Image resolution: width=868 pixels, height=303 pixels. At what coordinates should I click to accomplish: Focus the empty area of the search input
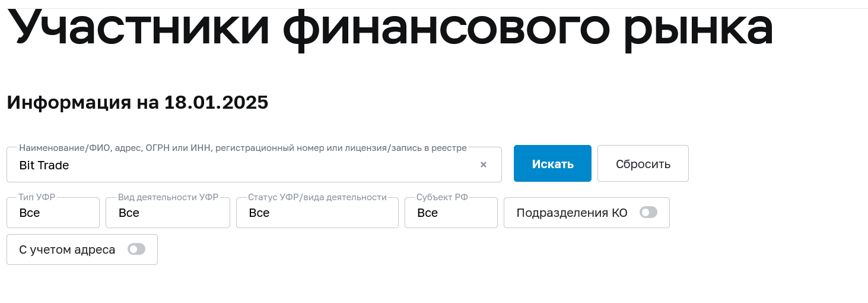coord(267,166)
